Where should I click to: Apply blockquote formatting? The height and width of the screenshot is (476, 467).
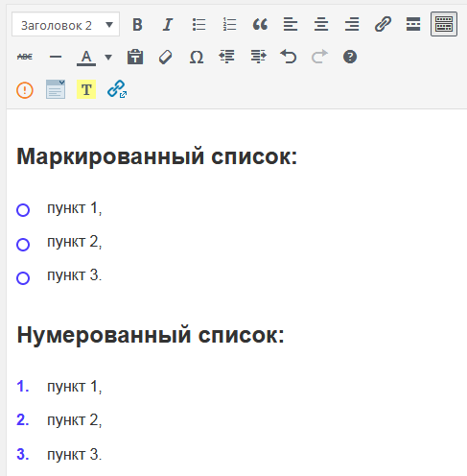click(260, 24)
